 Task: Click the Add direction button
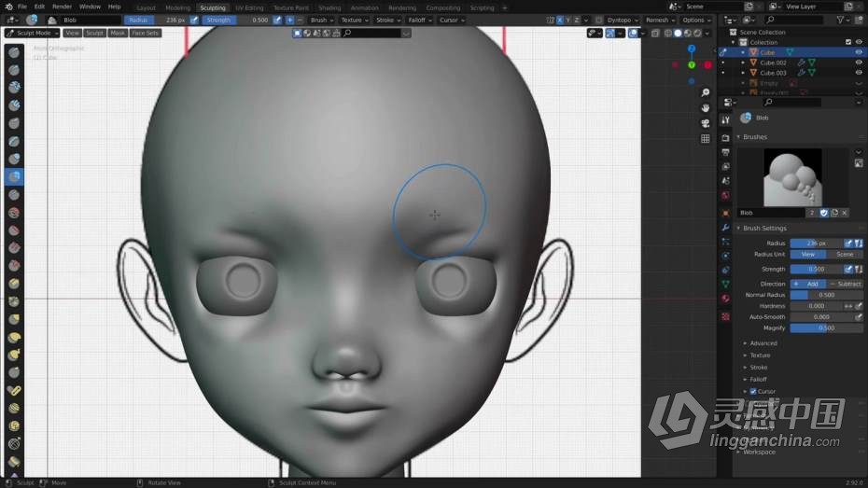[807, 284]
